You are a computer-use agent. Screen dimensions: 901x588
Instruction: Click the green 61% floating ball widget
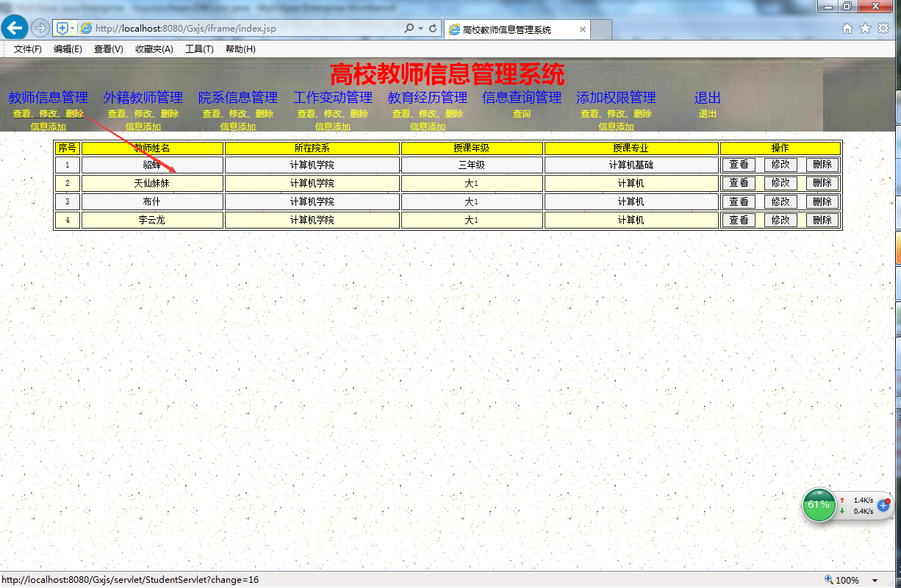[819, 505]
